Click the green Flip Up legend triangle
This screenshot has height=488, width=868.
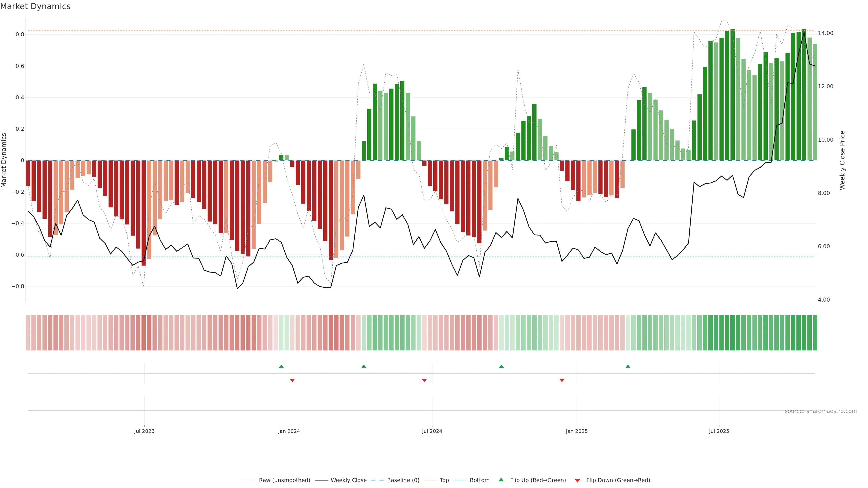(x=501, y=480)
